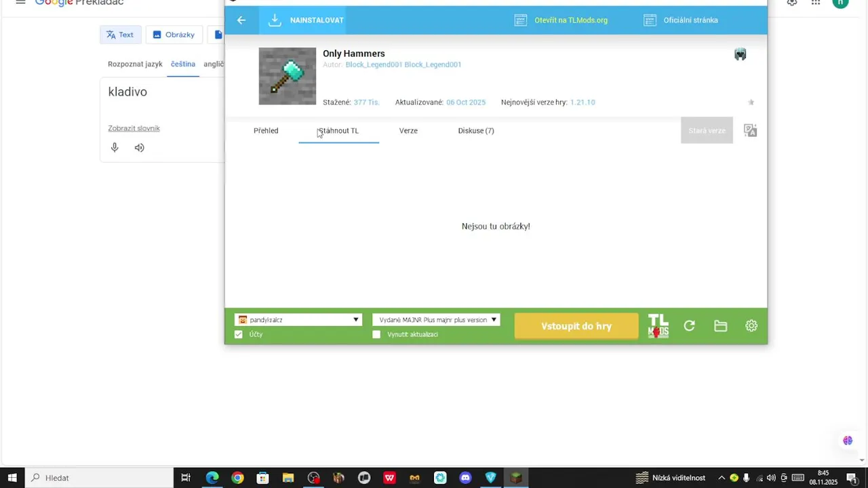
Task: Open Task View on taskbar
Action: tap(186, 478)
